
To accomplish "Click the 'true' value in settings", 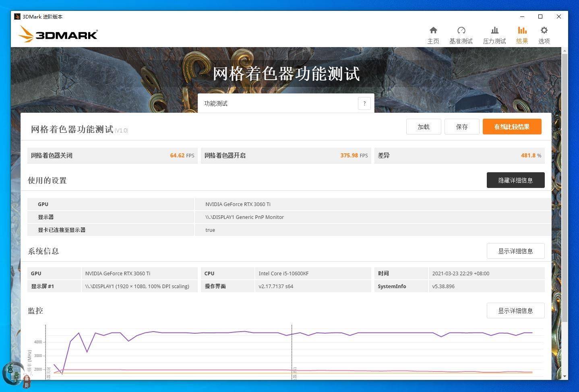I will [210, 230].
